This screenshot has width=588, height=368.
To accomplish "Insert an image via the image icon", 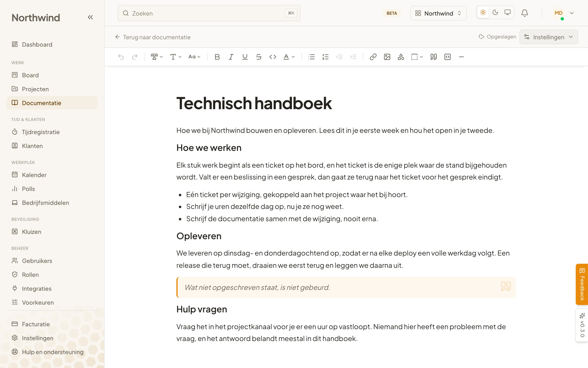I will tap(387, 57).
